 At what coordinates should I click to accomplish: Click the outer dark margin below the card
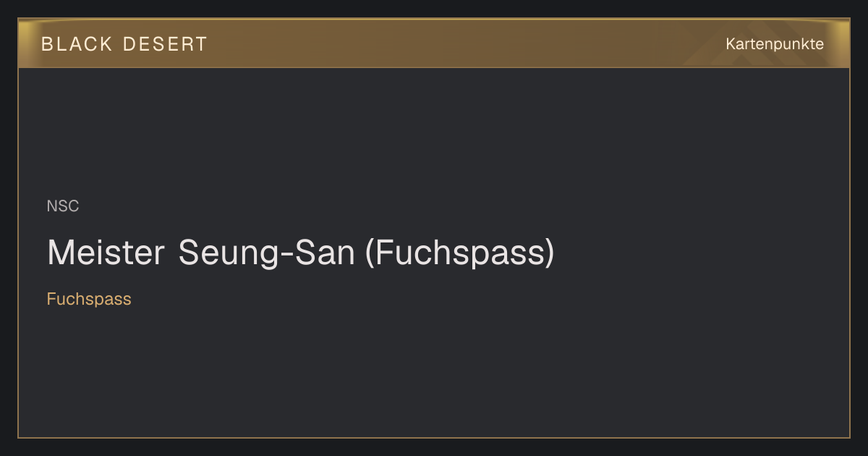click(434, 447)
